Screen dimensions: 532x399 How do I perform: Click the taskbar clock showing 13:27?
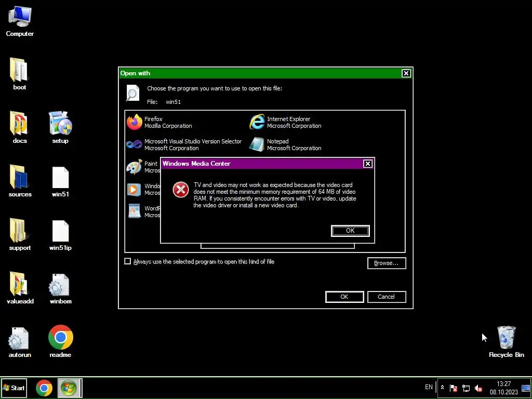tap(504, 388)
